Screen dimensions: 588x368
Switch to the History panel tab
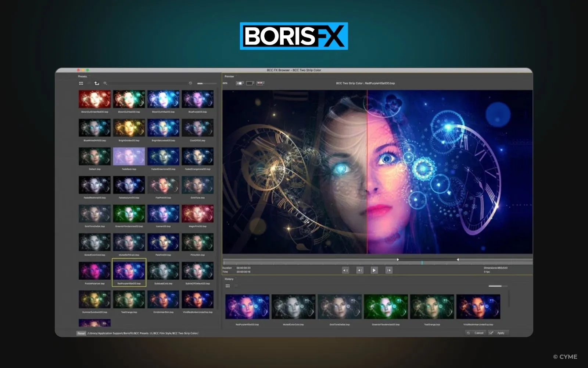(x=230, y=279)
